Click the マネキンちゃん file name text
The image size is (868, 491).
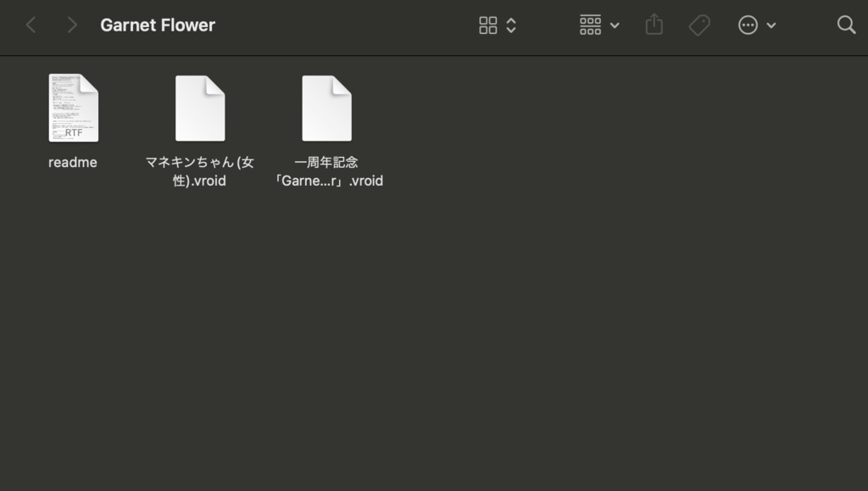point(200,171)
